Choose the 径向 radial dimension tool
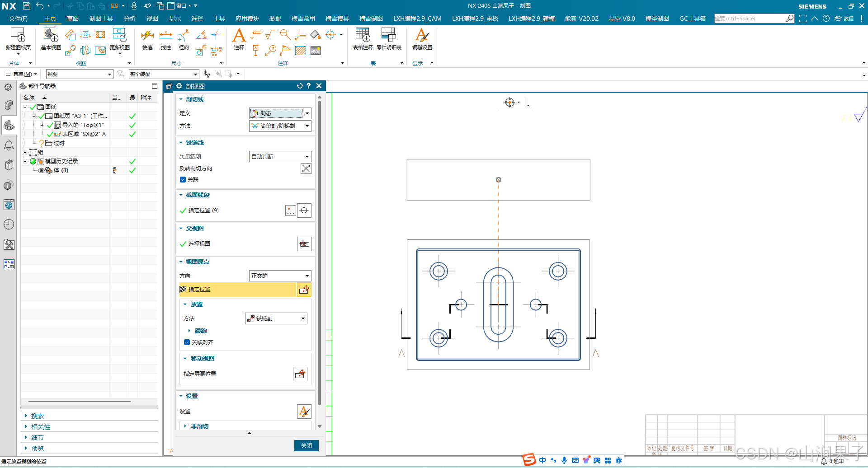868x468 pixels. [184, 35]
